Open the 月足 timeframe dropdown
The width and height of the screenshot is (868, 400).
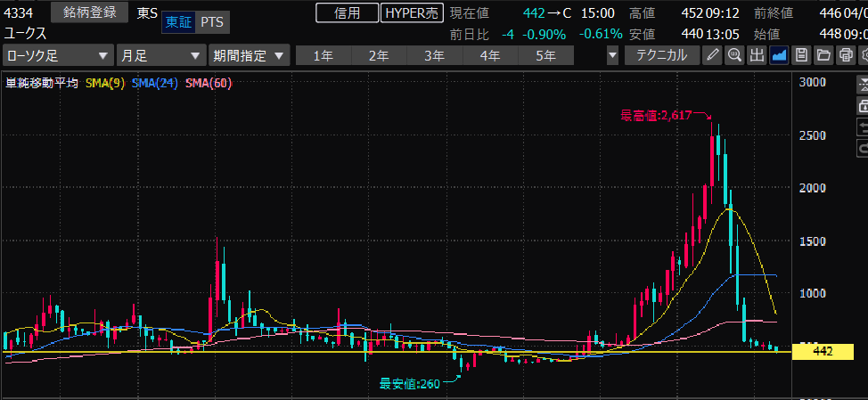(x=161, y=56)
